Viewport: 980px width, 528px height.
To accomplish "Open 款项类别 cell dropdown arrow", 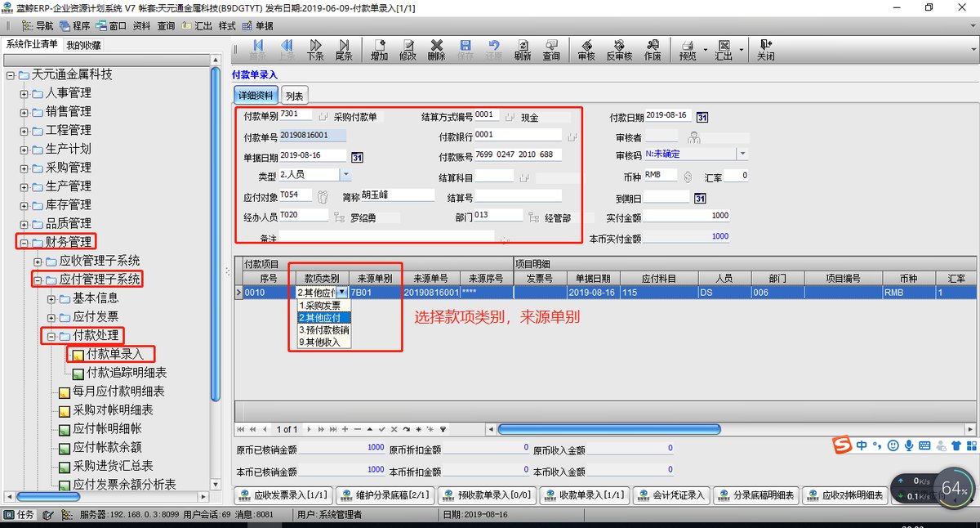I will 342,292.
